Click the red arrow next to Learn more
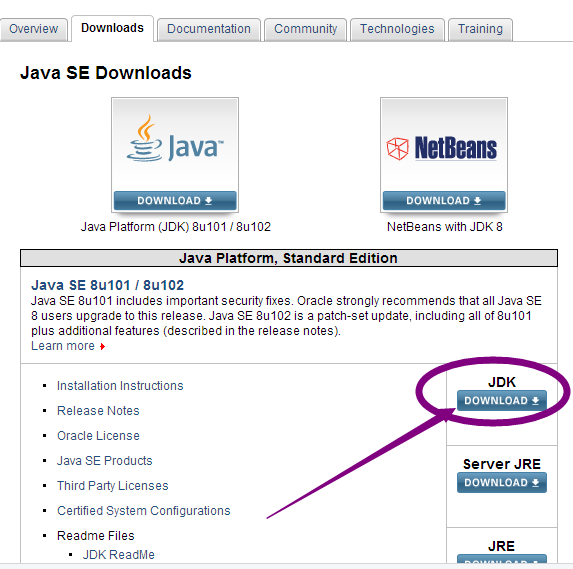 coord(103,346)
